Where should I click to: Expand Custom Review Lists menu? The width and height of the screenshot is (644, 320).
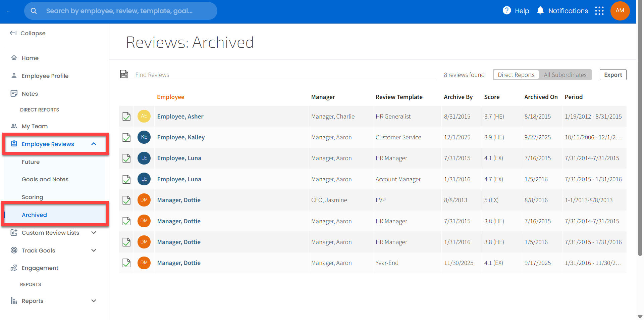(94, 233)
